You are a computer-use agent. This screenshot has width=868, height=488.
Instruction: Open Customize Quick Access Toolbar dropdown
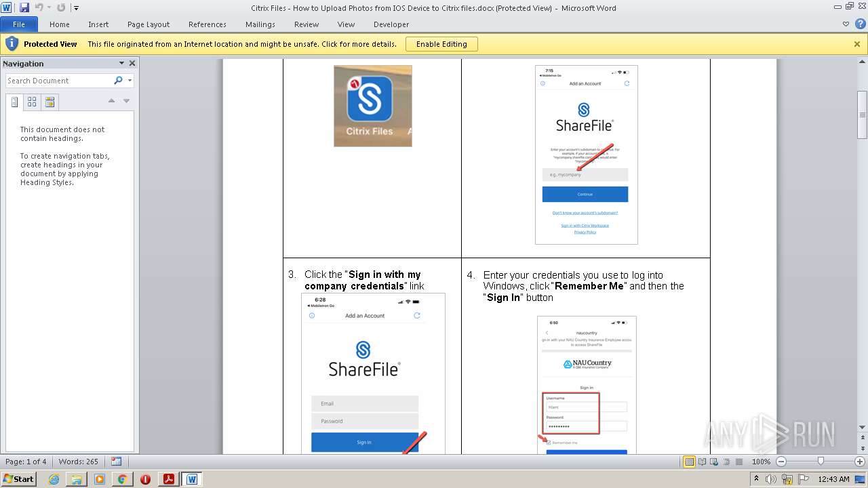pyautogui.click(x=76, y=8)
